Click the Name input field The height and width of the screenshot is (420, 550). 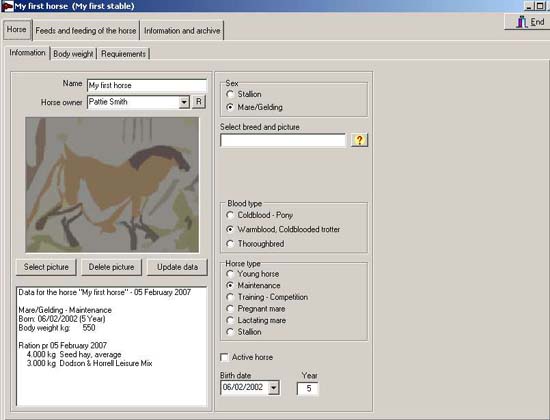click(x=147, y=85)
